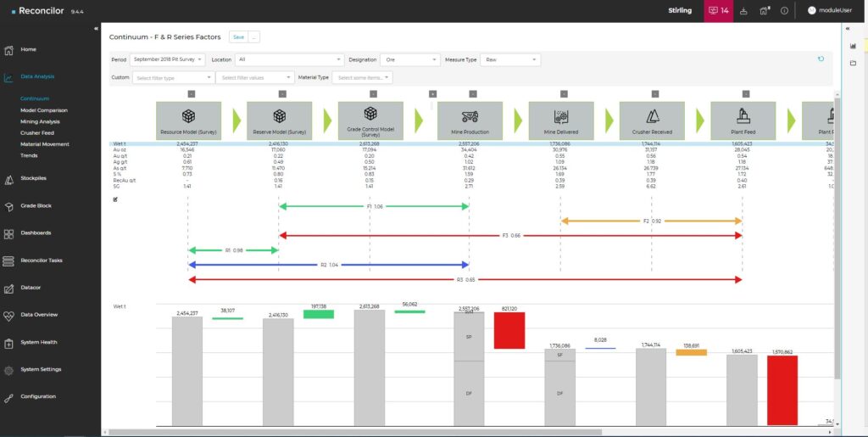This screenshot has height=437, width=868.
Task: Go to Model Comparison in sidebar
Action: 44,110
